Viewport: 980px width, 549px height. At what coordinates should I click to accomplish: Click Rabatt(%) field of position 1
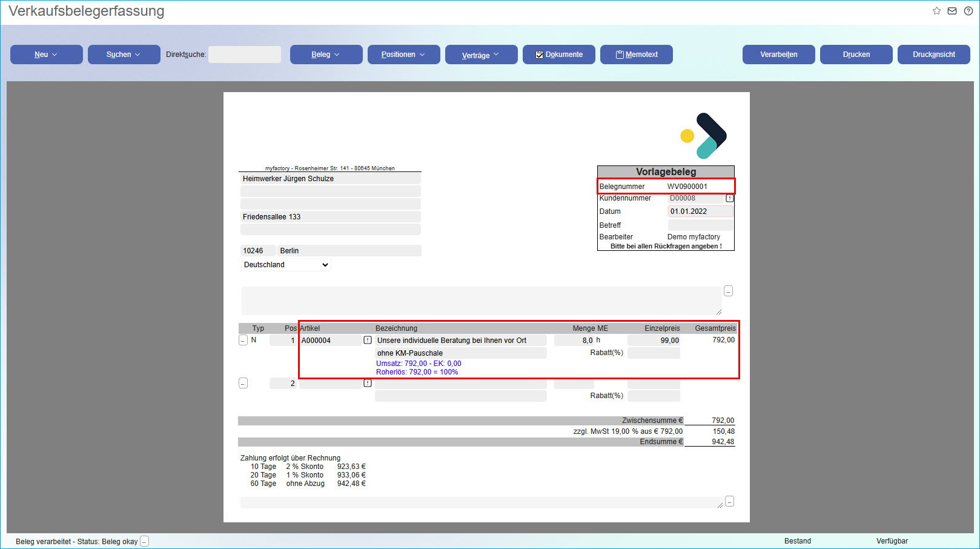(654, 353)
